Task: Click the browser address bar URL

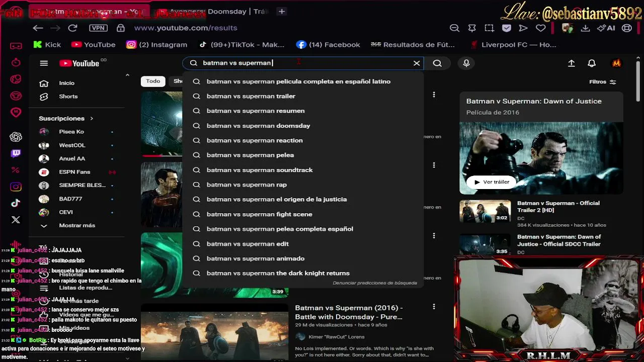Action: pyautogui.click(x=186, y=28)
